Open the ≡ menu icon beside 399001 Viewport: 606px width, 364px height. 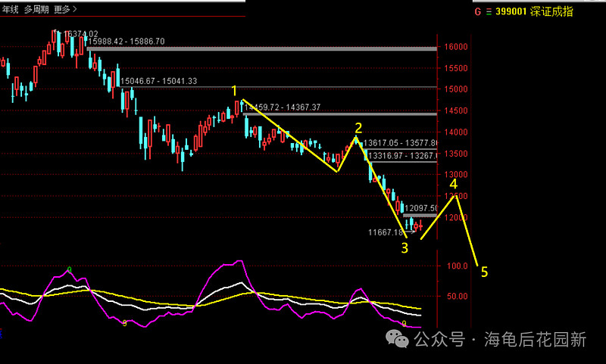point(489,12)
